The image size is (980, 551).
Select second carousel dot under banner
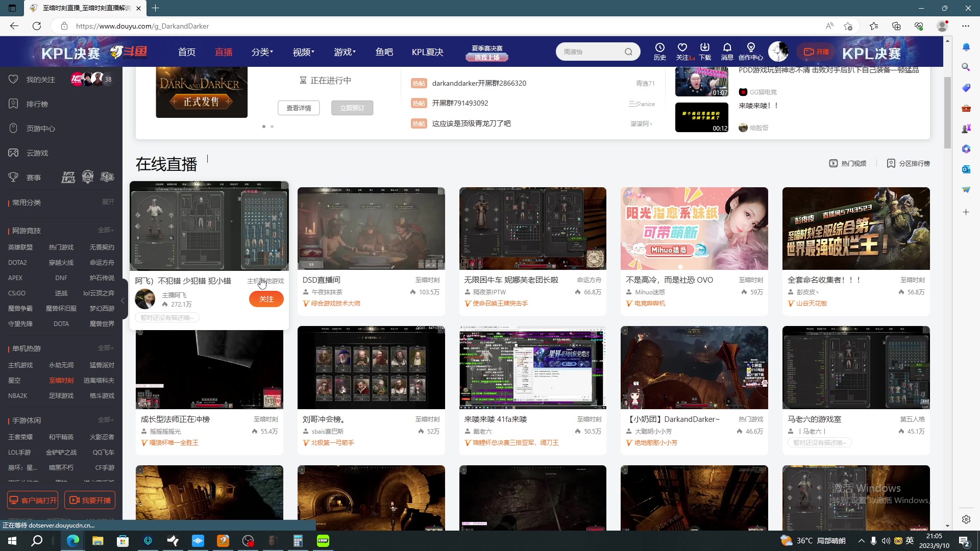272,127
